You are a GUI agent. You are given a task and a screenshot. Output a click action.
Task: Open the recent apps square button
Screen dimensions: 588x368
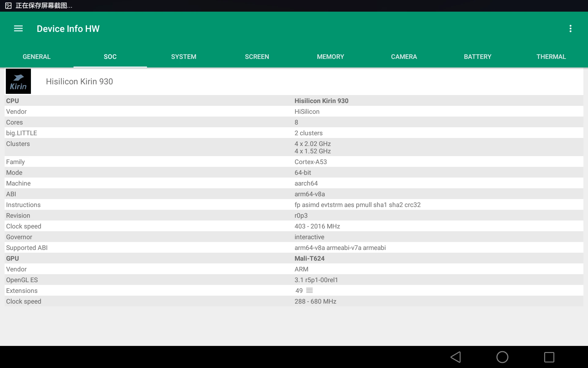coord(549,357)
